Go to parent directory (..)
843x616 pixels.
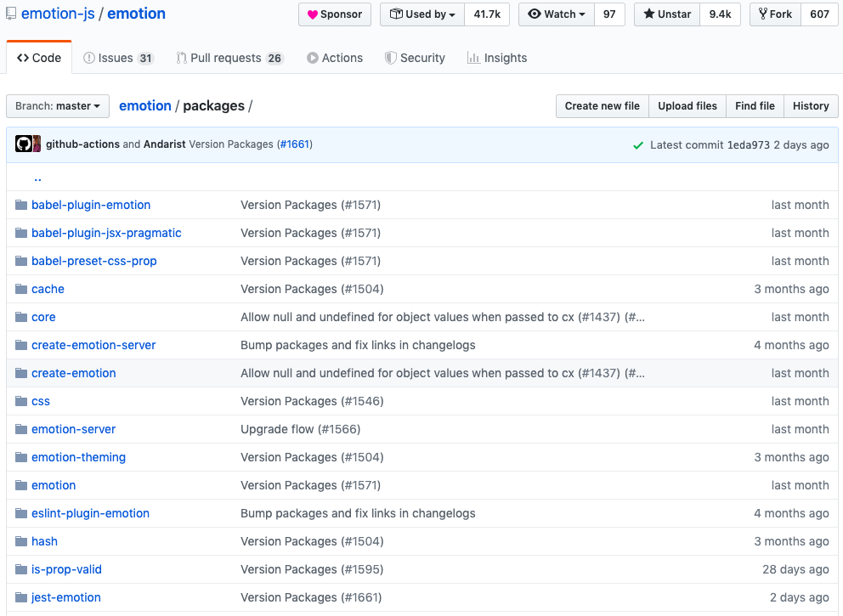[37, 178]
